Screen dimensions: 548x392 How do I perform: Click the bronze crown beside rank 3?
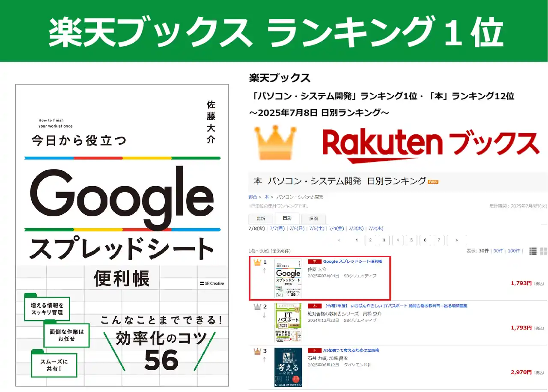point(257,351)
